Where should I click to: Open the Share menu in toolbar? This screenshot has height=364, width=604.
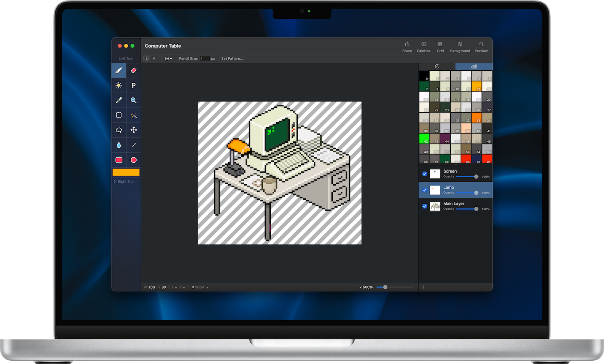(407, 47)
